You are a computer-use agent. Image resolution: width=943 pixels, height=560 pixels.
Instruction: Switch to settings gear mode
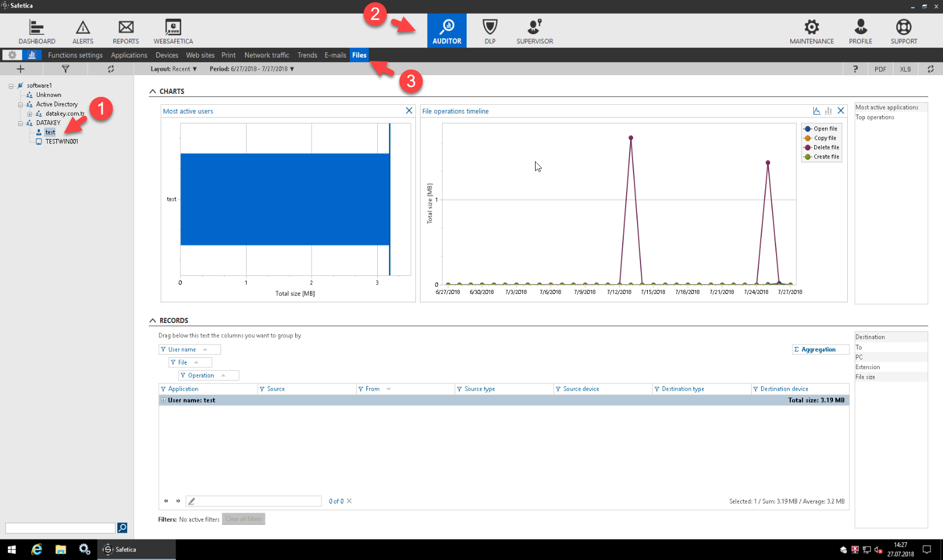tap(12, 55)
